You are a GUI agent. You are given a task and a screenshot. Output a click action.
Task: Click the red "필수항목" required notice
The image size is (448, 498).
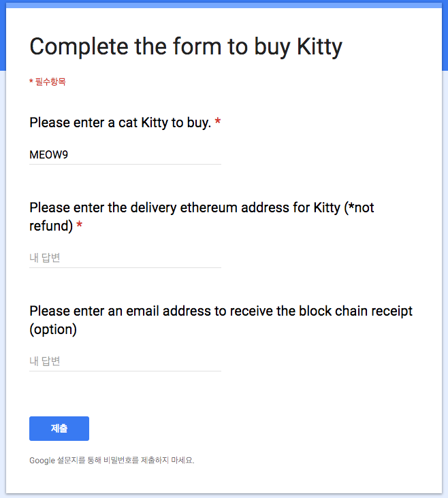coord(50,82)
